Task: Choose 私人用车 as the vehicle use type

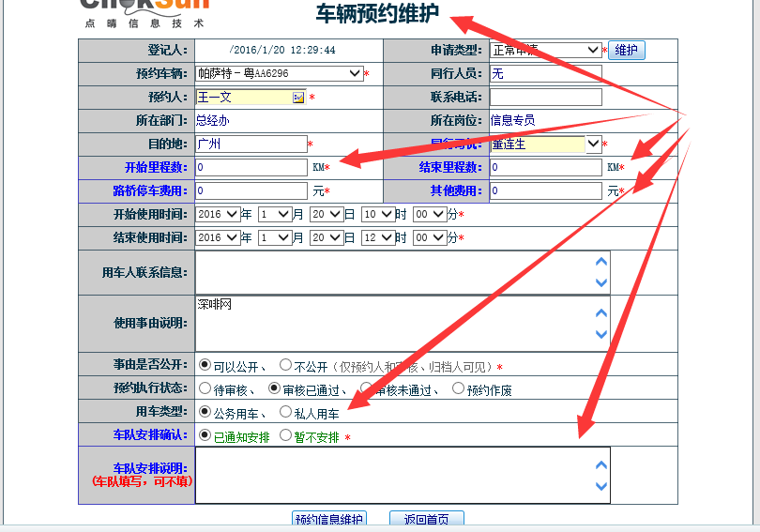Action: click(286, 411)
